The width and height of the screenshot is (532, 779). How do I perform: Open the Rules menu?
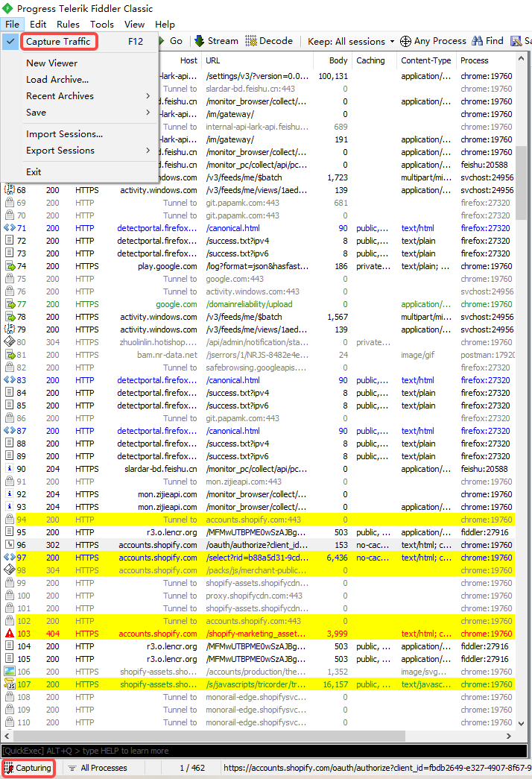pyautogui.click(x=68, y=24)
